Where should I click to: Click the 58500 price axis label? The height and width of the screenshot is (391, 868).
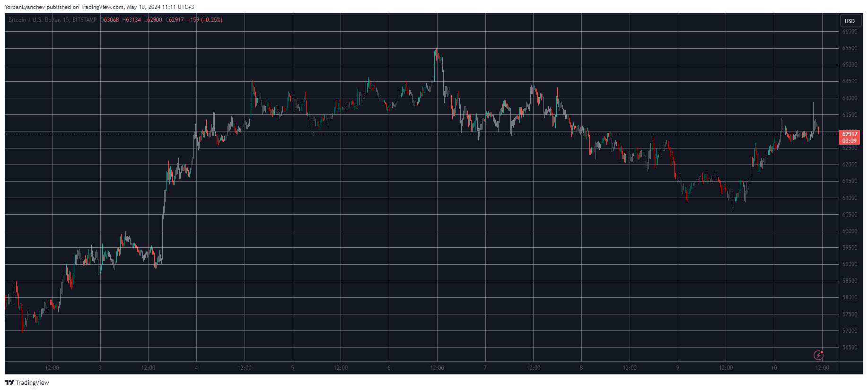pos(850,281)
